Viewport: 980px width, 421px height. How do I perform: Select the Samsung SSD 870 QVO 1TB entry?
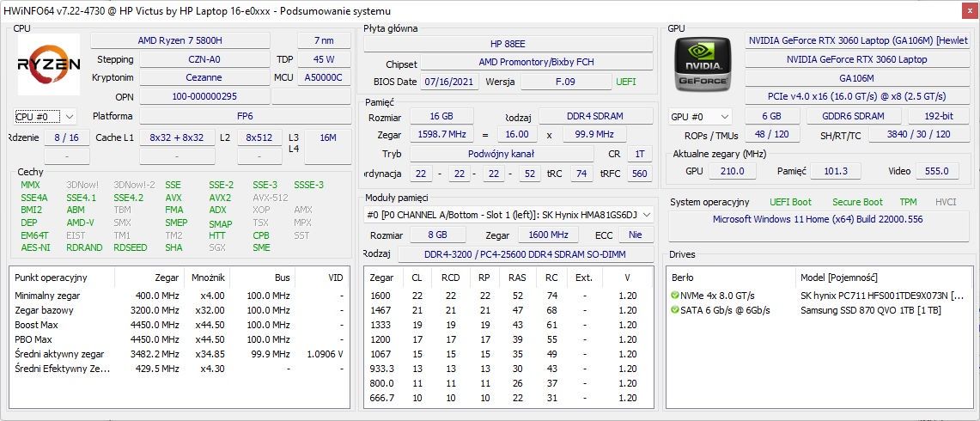click(x=819, y=310)
